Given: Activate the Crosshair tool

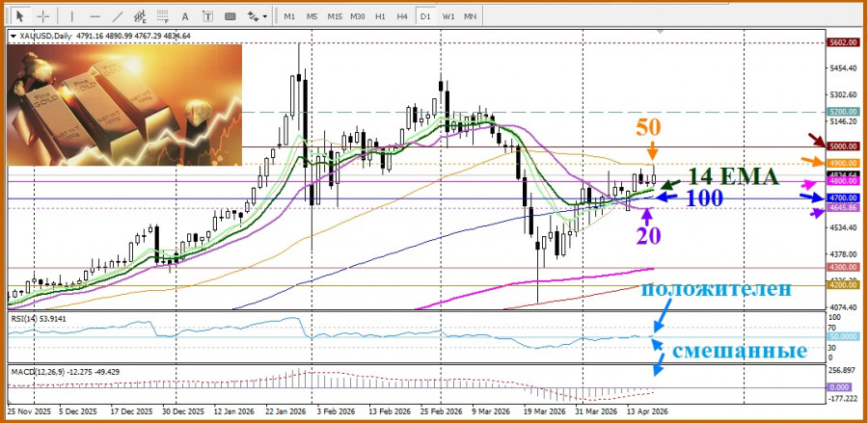Looking at the screenshot, I should [43, 16].
